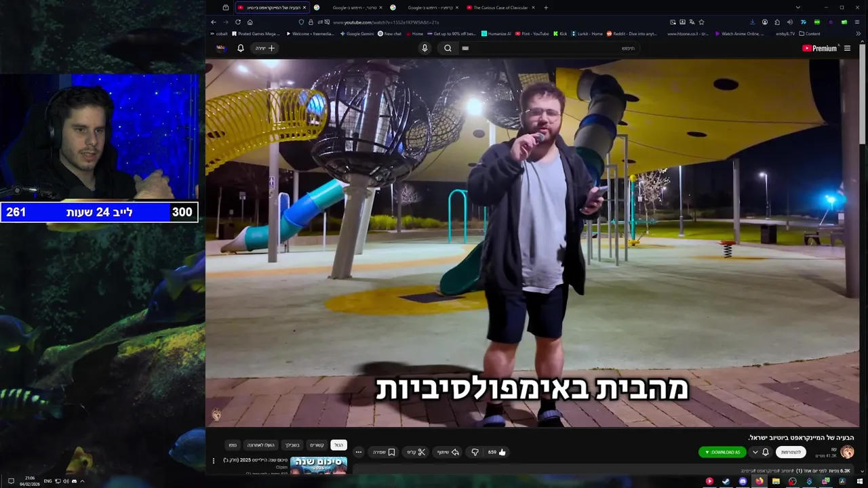868x488 pixels.
Task: Open a new browser tab with plus
Action: coord(546,7)
